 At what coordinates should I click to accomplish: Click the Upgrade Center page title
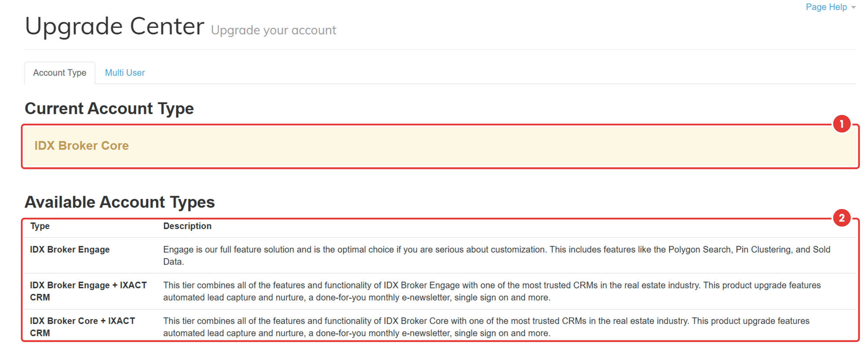[x=114, y=26]
